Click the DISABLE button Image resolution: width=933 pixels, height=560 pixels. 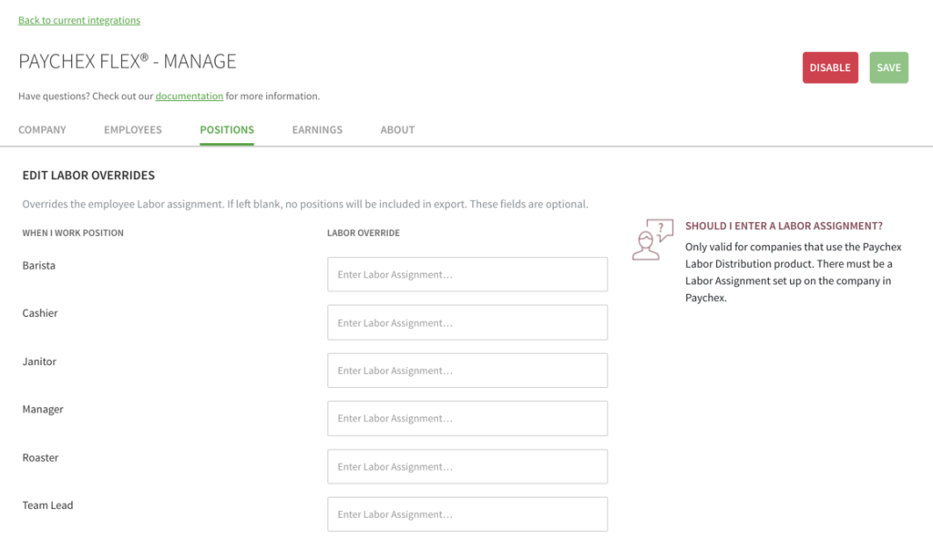coord(830,66)
